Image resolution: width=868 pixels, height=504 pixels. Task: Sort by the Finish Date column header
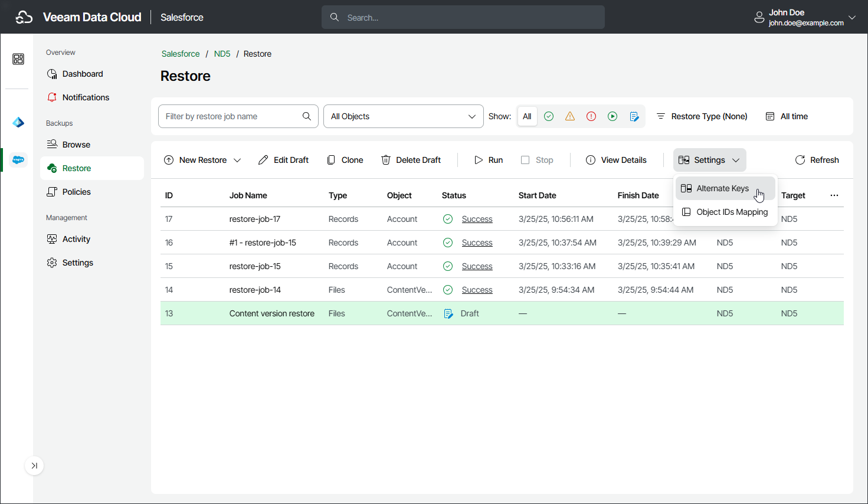pyautogui.click(x=638, y=195)
